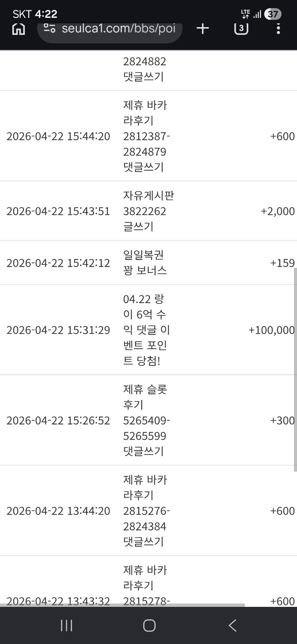Image resolution: width=297 pixels, height=644 pixels.
Task: Open a new tab with plus icon
Action: (x=203, y=29)
